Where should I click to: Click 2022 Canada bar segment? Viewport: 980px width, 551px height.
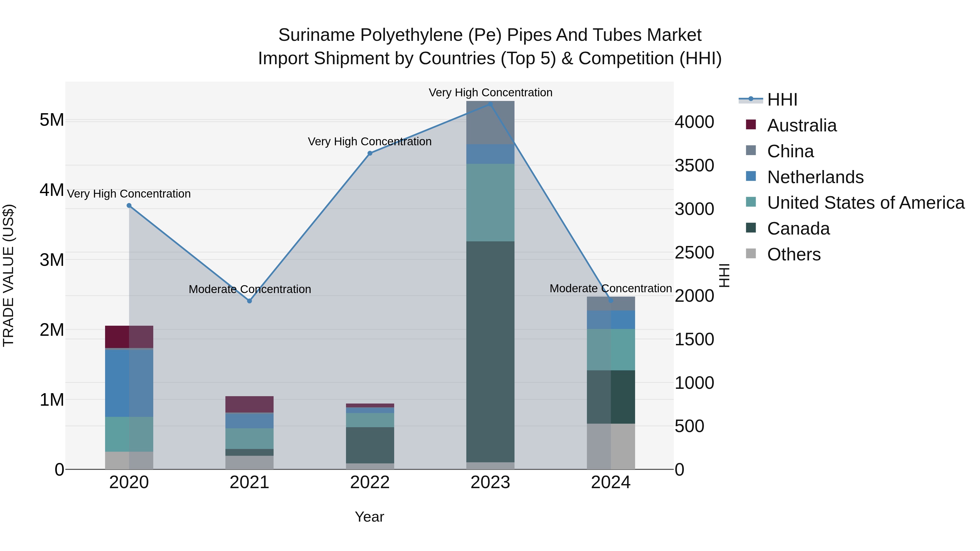click(x=370, y=445)
